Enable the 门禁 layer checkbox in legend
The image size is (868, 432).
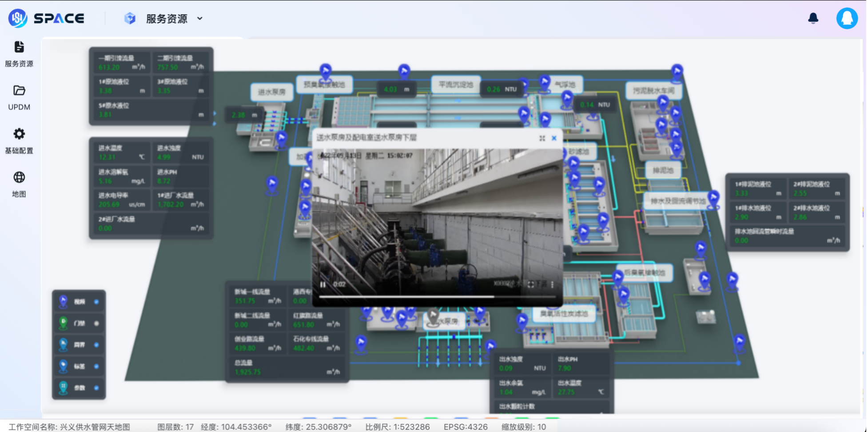coord(96,324)
